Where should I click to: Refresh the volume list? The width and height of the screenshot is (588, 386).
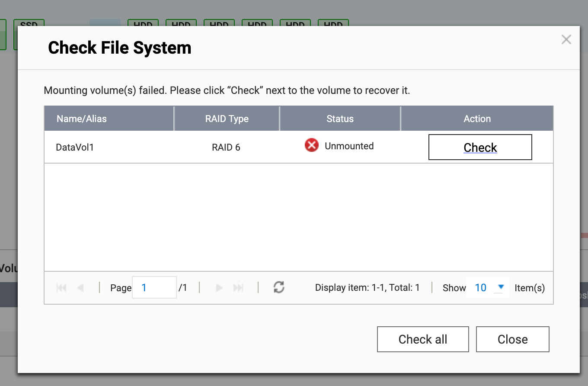click(279, 287)
